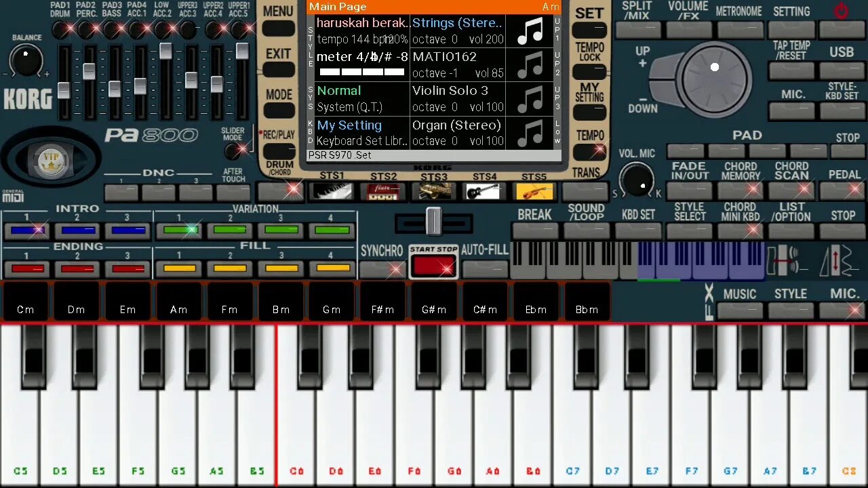Tap the music note beside Organ (Stereo)
This screenshot has height=488, width=868.
pos(530,133)
